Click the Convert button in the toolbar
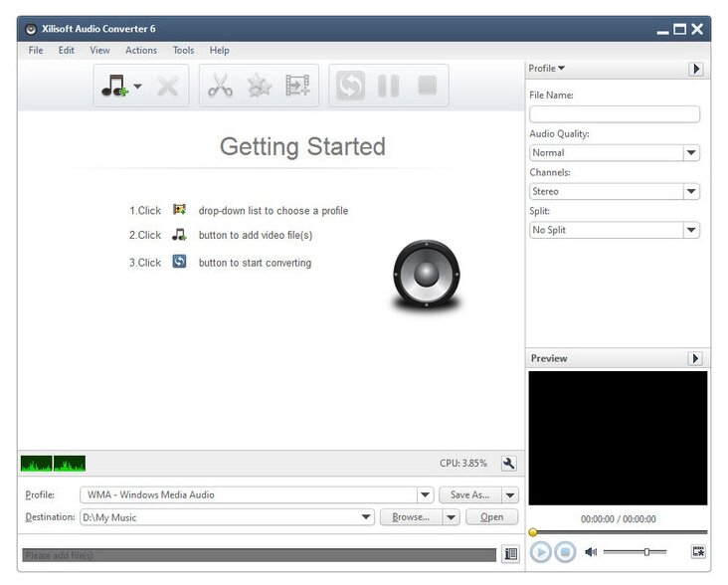Screen dimensions: 728x585 pyautogui.click(x=350, y=86)
